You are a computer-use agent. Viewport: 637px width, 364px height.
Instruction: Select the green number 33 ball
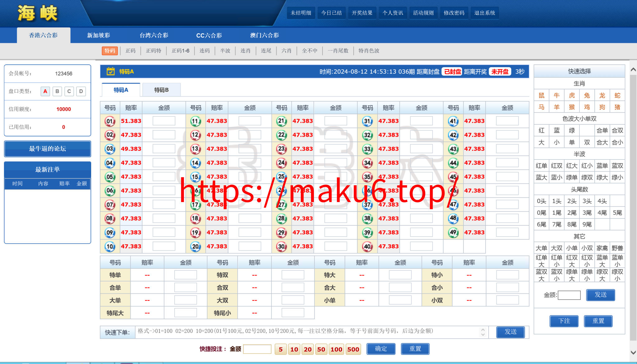[367, 149]
